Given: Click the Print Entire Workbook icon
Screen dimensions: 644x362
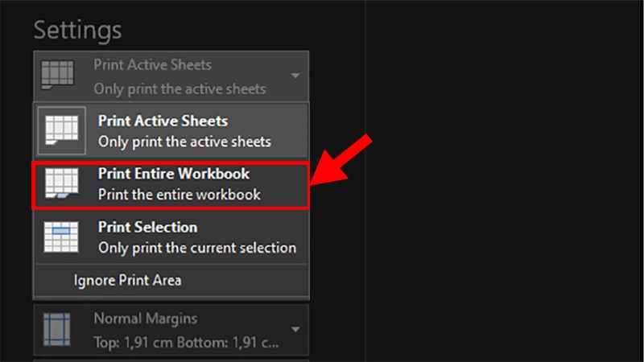Looking at the screenshot, I should click(62, 183).
